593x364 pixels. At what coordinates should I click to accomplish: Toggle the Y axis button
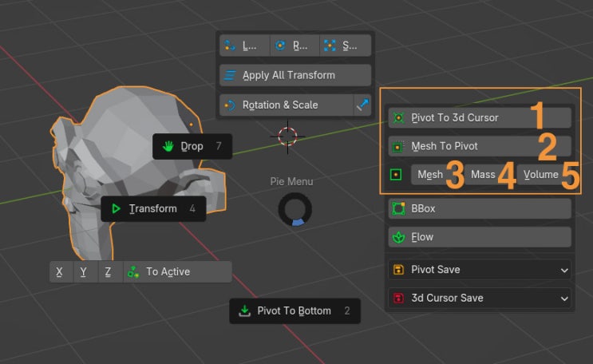tap(84, 272)
